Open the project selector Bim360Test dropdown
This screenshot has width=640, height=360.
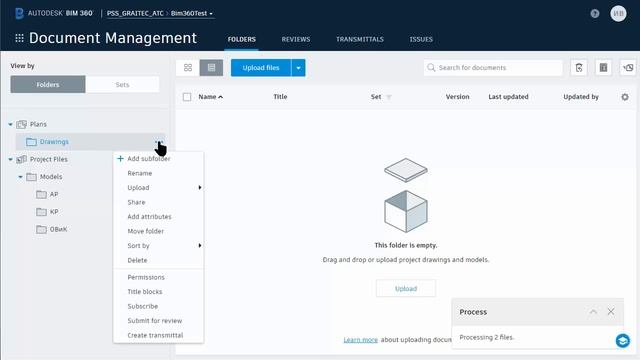pyautogui.click(x=192, y=13)
